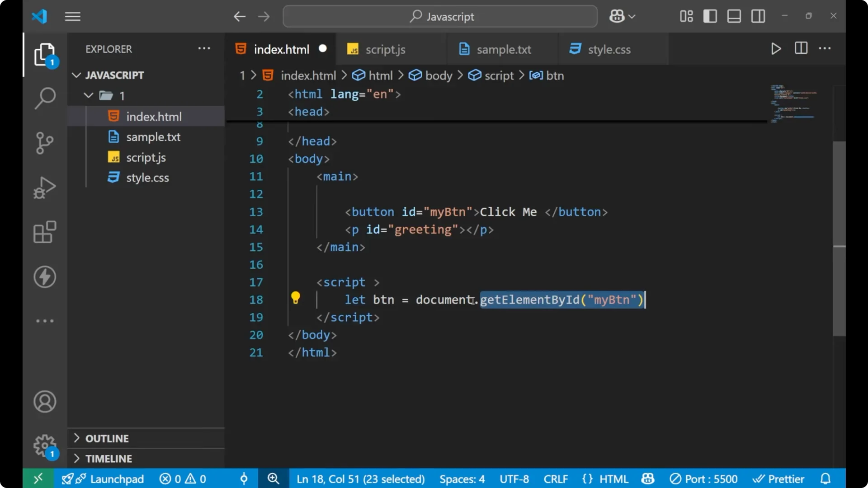Toggle the primary side bar visibility
Viewport: 868px width, 488px height.
coord(710,16)
